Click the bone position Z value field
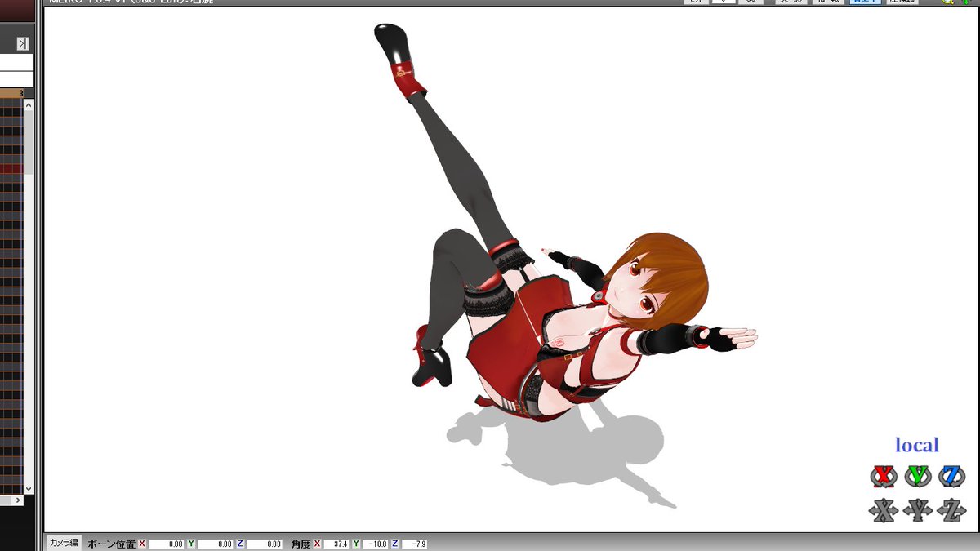Screen dimensions: 980x551 [x=264, y=544]
